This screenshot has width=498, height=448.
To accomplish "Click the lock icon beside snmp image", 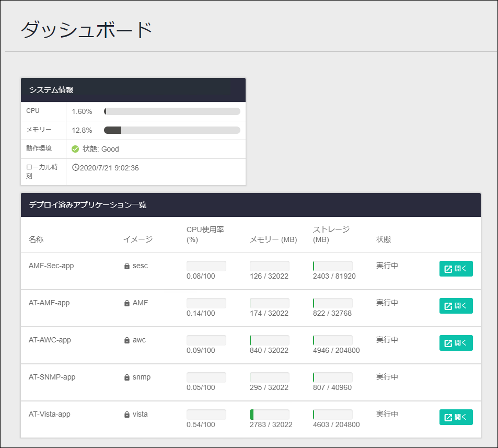I will pyautogui.click(x=127, y=377).
